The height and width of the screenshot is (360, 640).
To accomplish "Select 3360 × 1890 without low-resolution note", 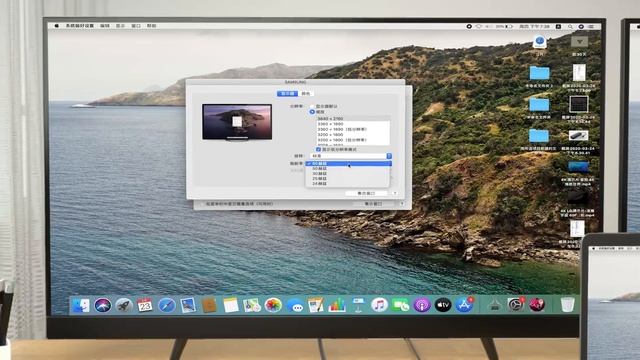I will pos(353,124).
